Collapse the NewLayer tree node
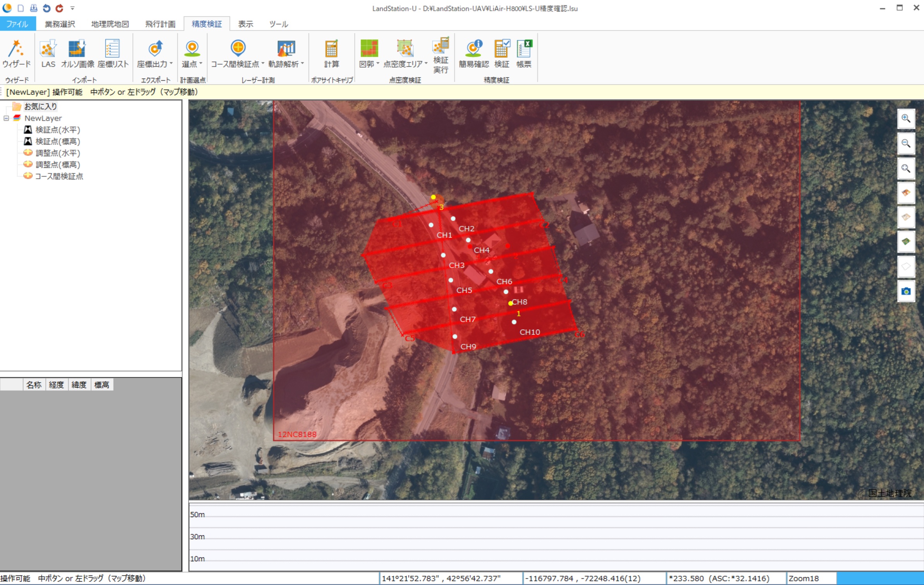924x585 pixels. pyautogui.click(x=6, y=118)
